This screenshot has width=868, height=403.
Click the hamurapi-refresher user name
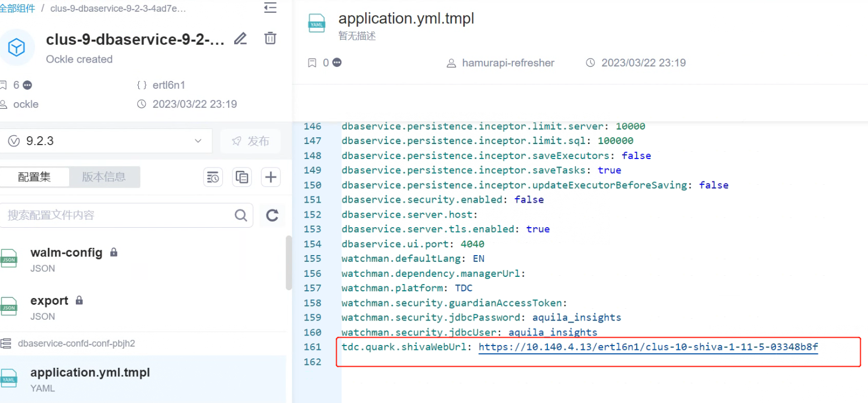(508, 63)
